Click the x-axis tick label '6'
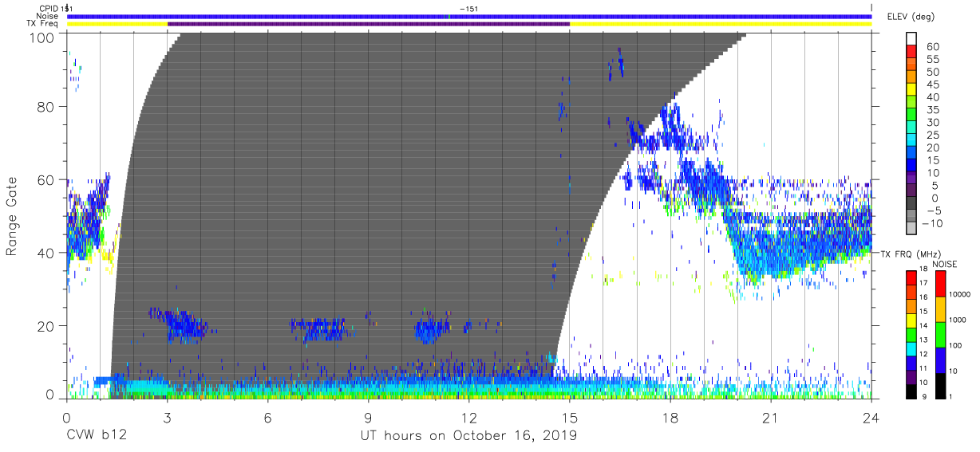The width and height of the screenshot is (980, 452). 267,416
